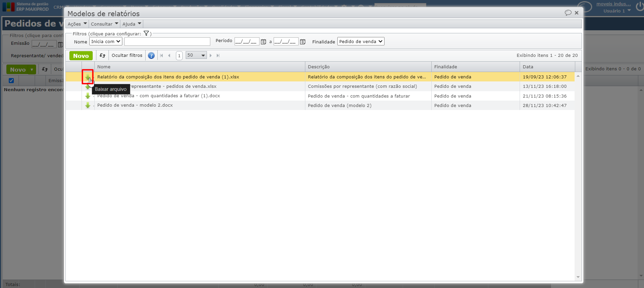Refresh the Pedidos de venda background list
The image size is (644, 288).
pos(45,69)
